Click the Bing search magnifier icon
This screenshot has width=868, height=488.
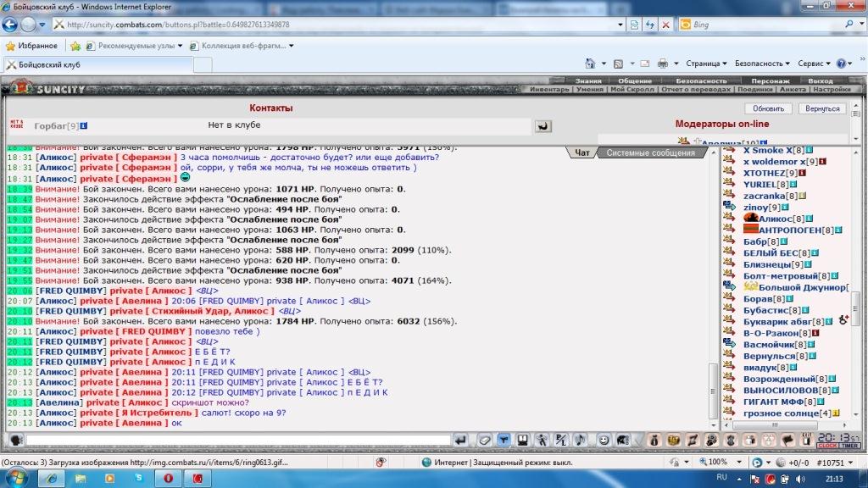[849, 25]
